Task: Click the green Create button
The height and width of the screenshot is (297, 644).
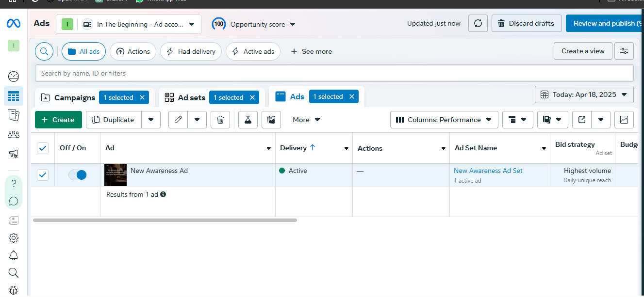Action: coord(58,120)
